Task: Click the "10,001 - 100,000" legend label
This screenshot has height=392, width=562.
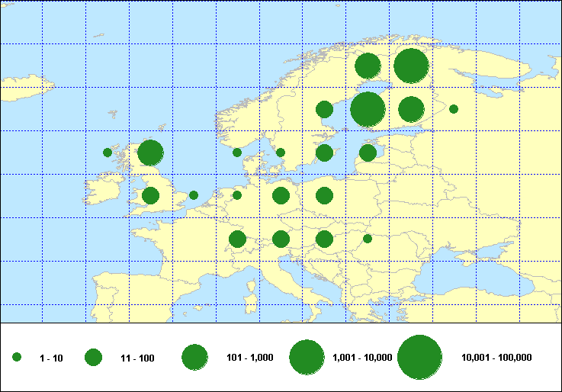Action: [x=496, y=358]
